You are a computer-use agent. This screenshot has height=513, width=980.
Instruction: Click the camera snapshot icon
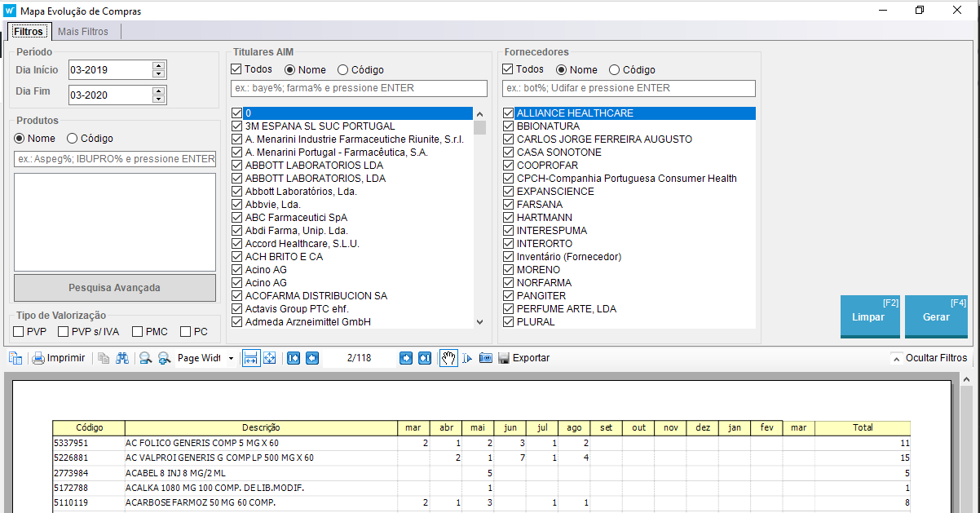(486, 358)
